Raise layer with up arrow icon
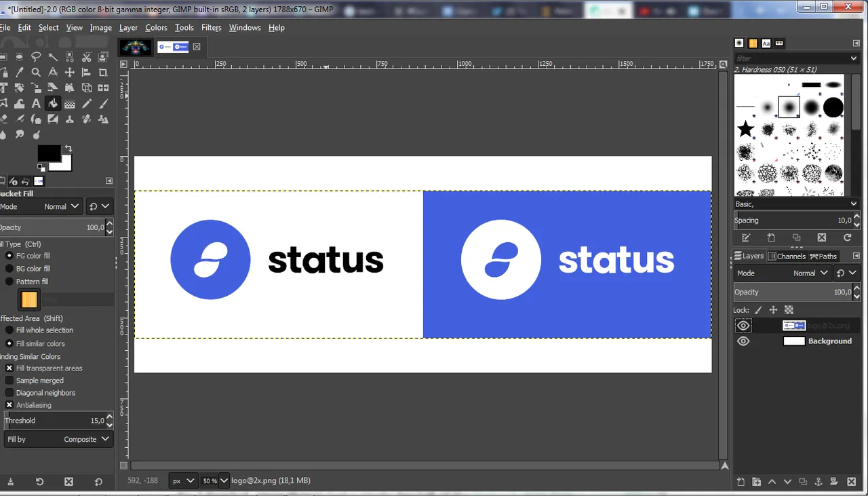The width and height of the screenshot is (868, 496). [772, 482]
